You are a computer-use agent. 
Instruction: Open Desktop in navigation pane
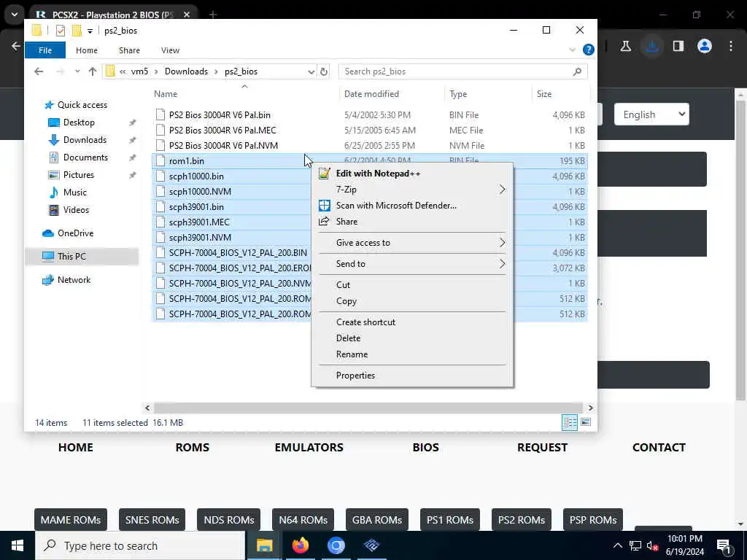pyautogui.click(x=79, y=122)
